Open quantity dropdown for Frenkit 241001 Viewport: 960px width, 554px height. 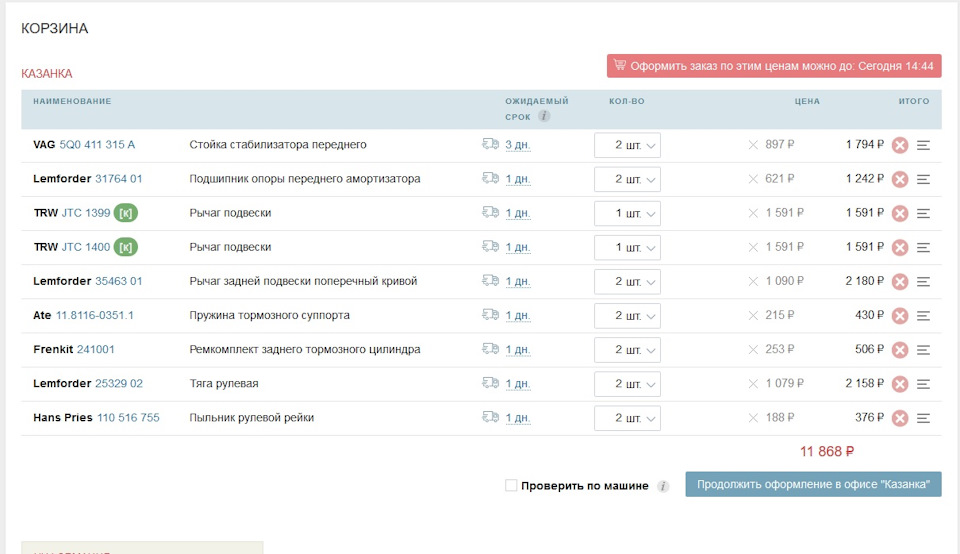coord(627,350)
